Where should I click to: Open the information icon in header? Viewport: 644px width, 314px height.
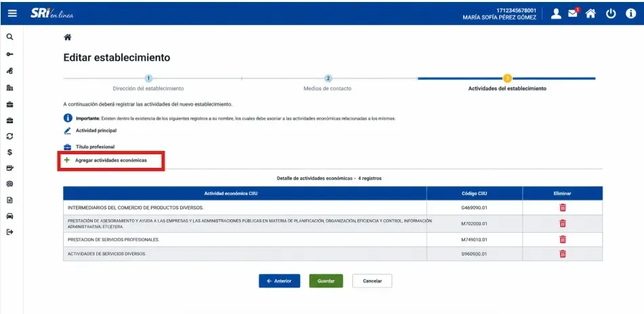click(x=631, y=14)
